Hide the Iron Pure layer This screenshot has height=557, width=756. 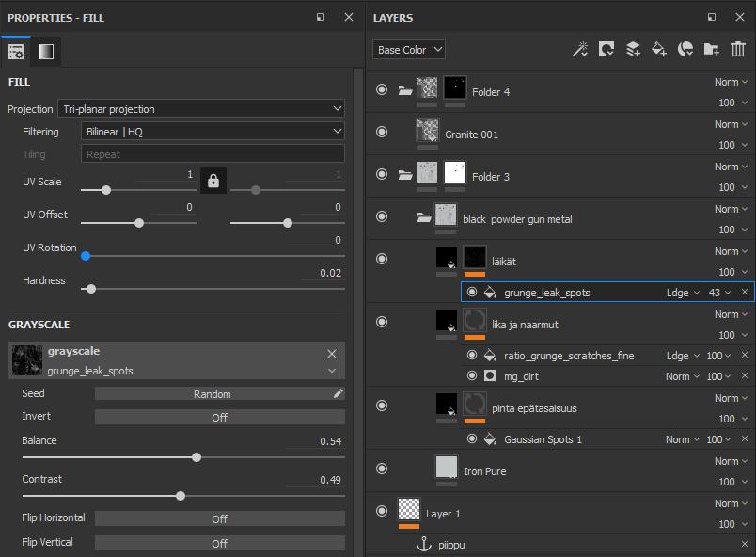(x=382, y=469)
